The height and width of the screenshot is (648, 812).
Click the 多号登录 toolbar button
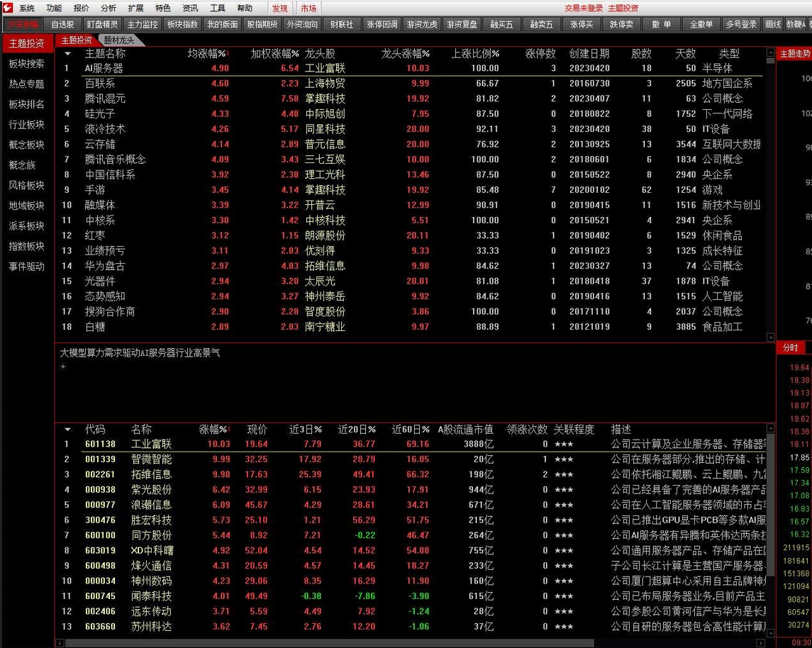[741, 24]
